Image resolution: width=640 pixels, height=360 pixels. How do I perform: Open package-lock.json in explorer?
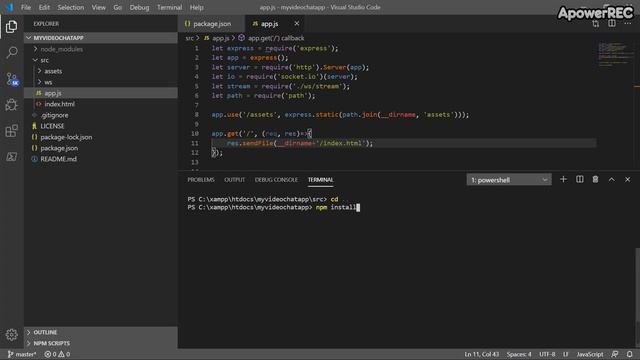(100, 137)
